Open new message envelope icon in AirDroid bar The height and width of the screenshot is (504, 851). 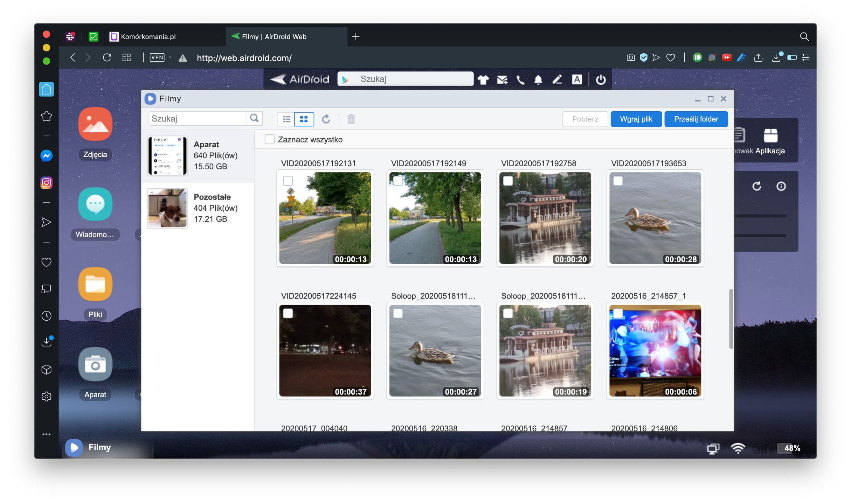[502, 80]
